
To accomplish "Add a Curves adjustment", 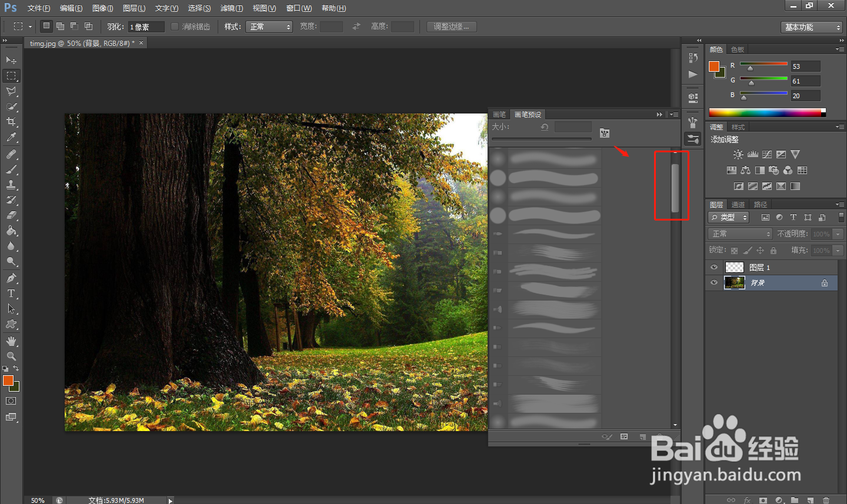I will pos(767,154).
